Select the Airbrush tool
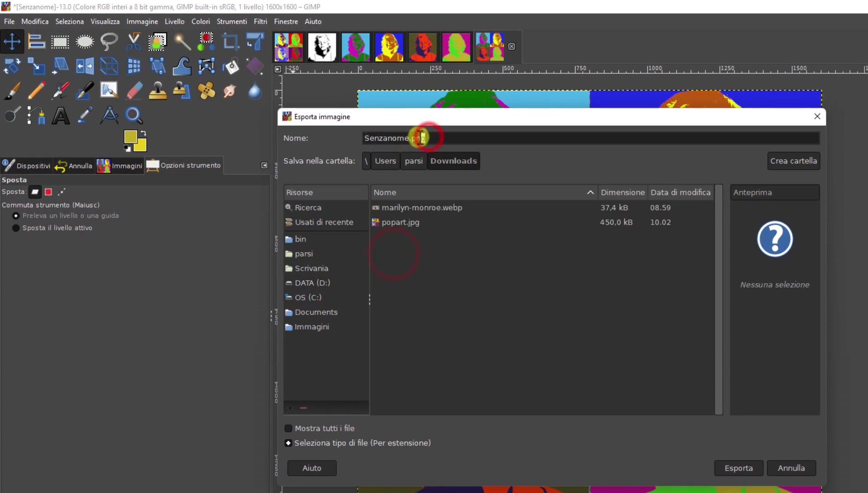 coord(60,90)
